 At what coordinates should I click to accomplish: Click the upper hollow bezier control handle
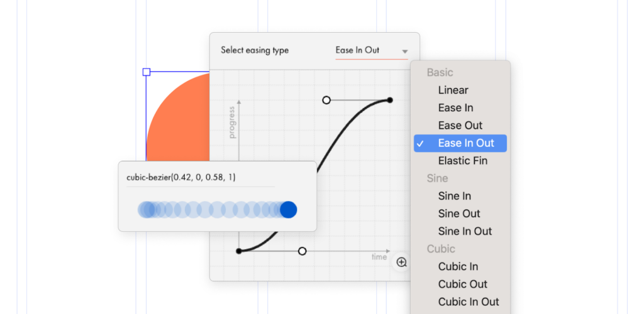click(x=326, y=100)
